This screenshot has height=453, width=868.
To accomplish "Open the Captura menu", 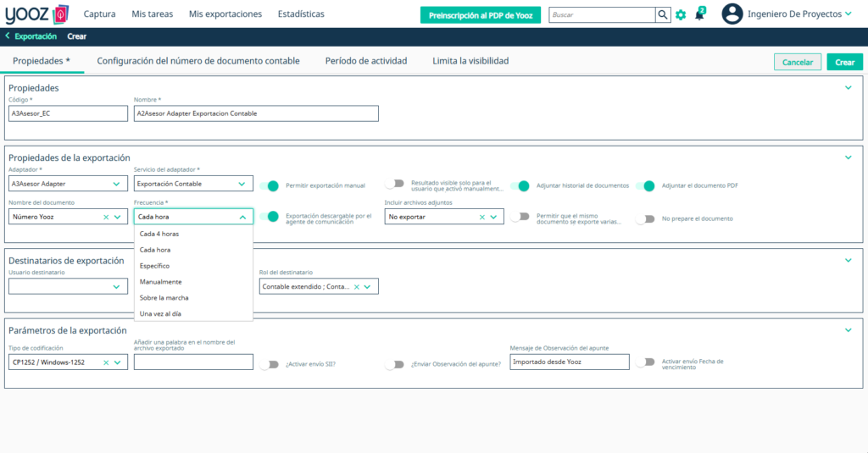I will [100, 14].
